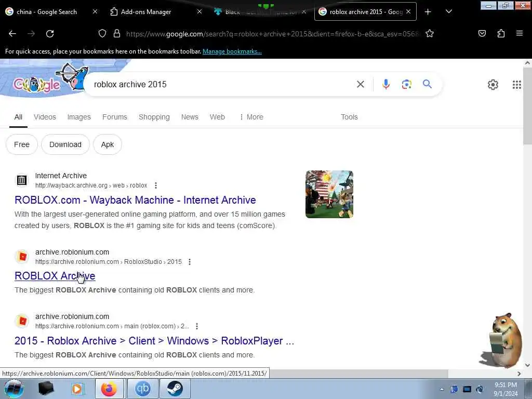Open options menu for main (roblox.com) result

(197, 326)
